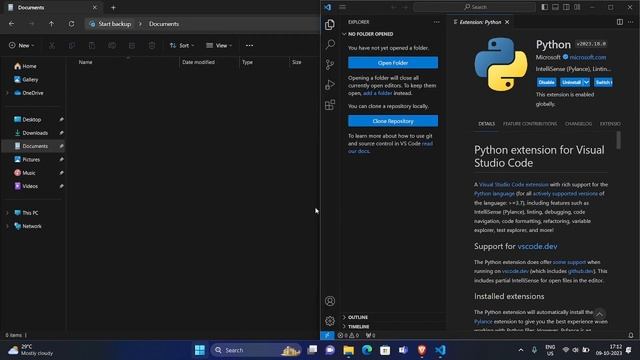This screenshot has height=360, width=640.
Task: Show errors and warnings in status bar
Action: (348, 336)
